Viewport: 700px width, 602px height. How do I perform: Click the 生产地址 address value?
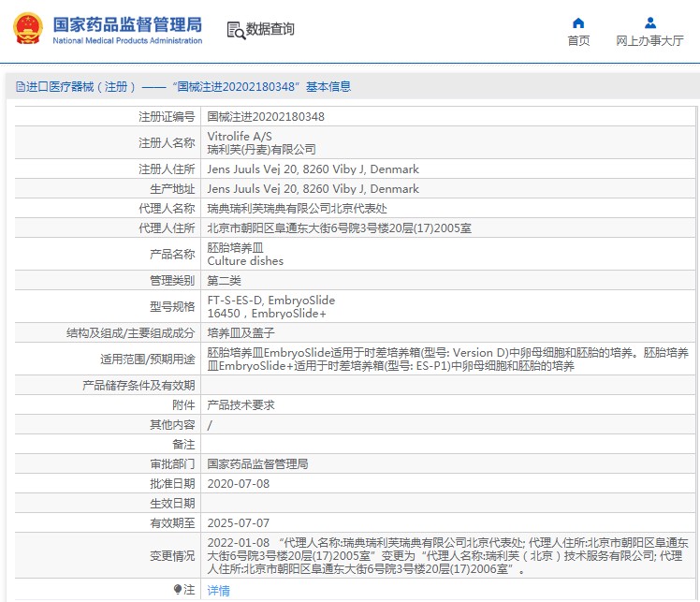[313, 189]
